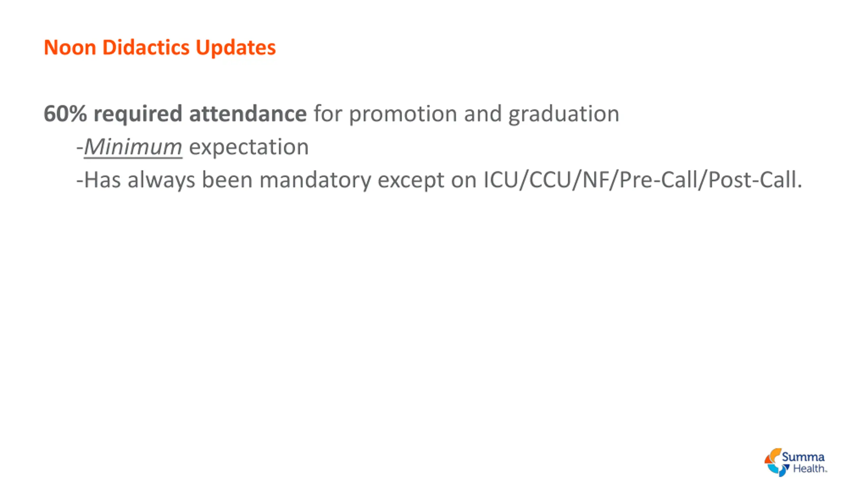Click the bold "60%" text
Image resolution: width=868 pixels, height=488 pixels.
point(65,114)
